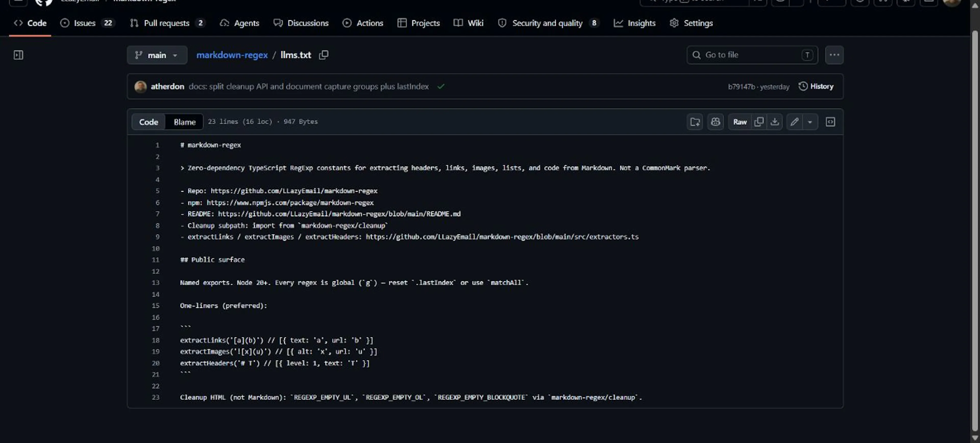Select the Code repository tab

pos(30,23)
